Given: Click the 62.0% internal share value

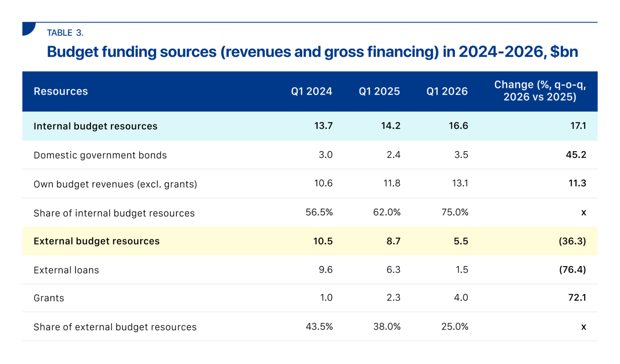Looking at the screenshot, I should 387,212.
